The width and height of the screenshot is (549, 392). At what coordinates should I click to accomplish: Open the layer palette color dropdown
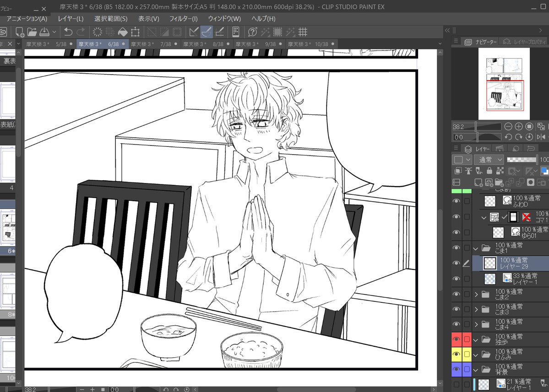pos(462,160)
